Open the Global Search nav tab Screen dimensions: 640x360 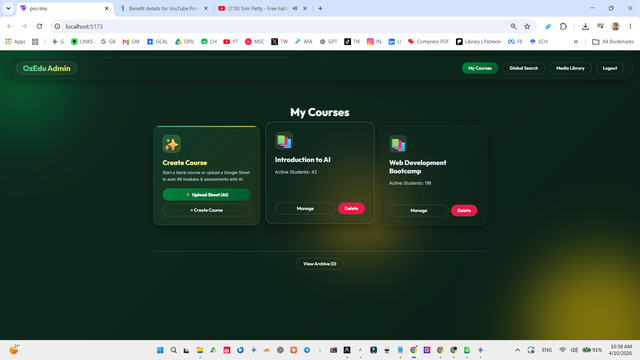[x=524, y=68]
